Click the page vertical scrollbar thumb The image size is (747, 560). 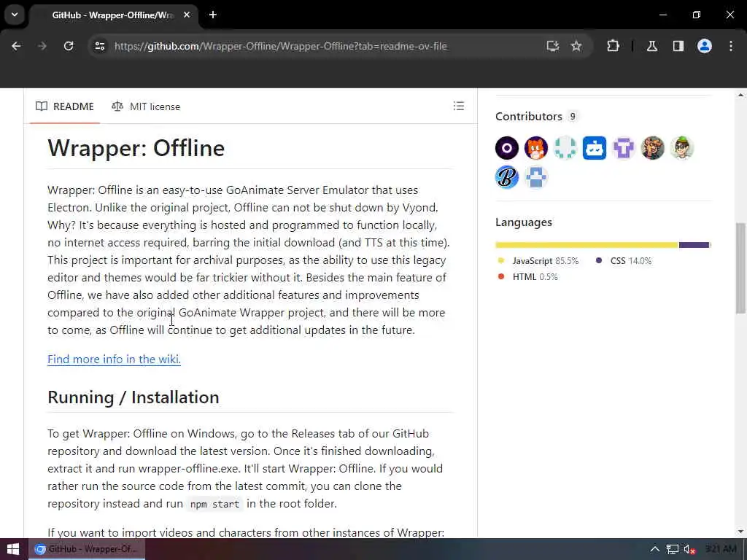pos(740,268)
